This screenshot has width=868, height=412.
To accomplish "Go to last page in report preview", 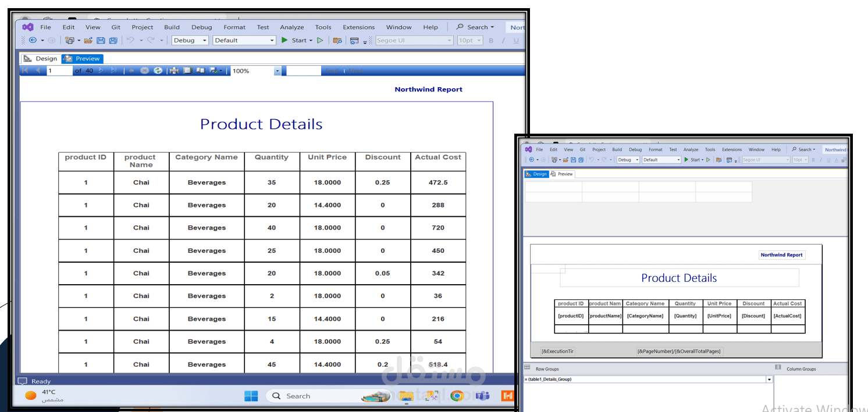I will point(113,70).
